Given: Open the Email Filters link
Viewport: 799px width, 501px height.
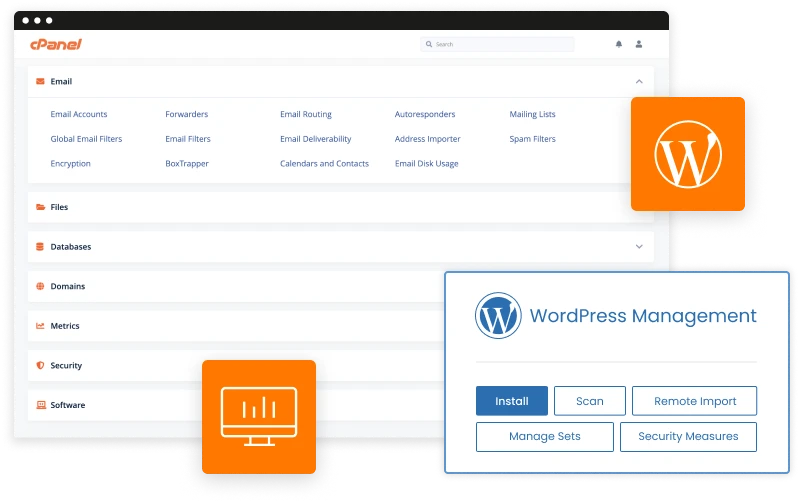Looking at the screenshot, I should 188,139.
